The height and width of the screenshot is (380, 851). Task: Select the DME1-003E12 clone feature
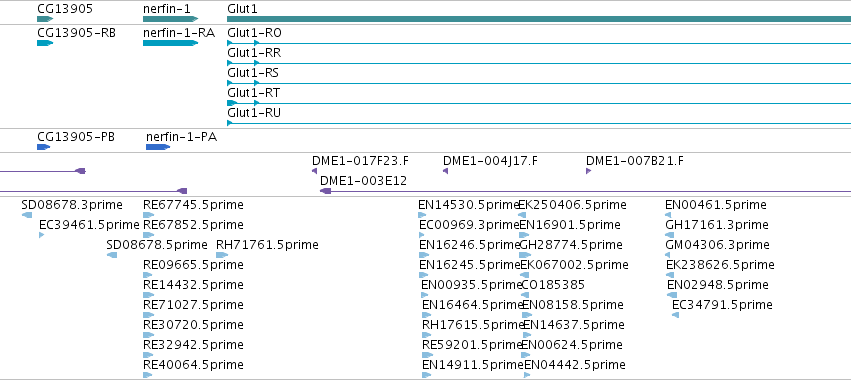coord(585,191)
